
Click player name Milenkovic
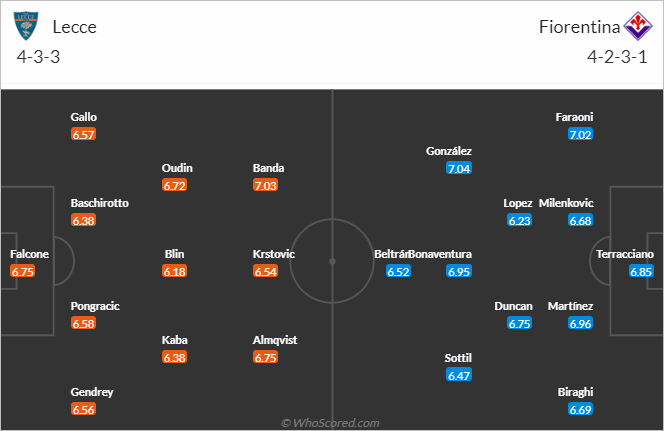566,203
